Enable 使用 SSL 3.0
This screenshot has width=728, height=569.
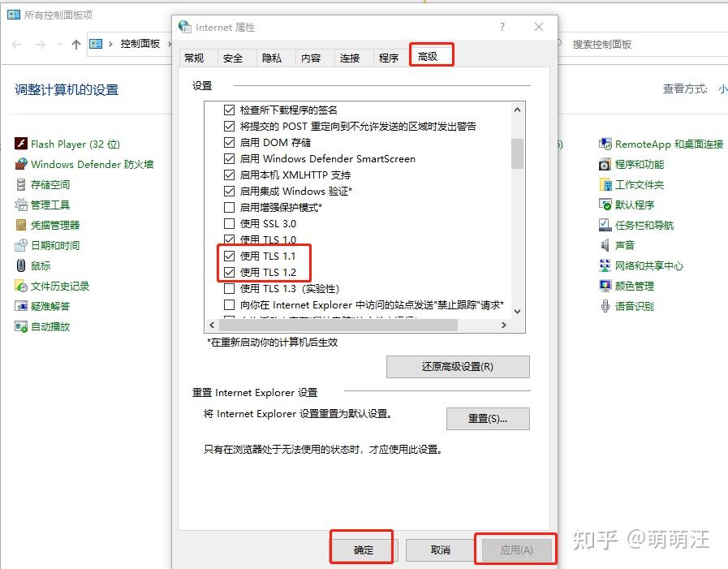coord(230,222)
